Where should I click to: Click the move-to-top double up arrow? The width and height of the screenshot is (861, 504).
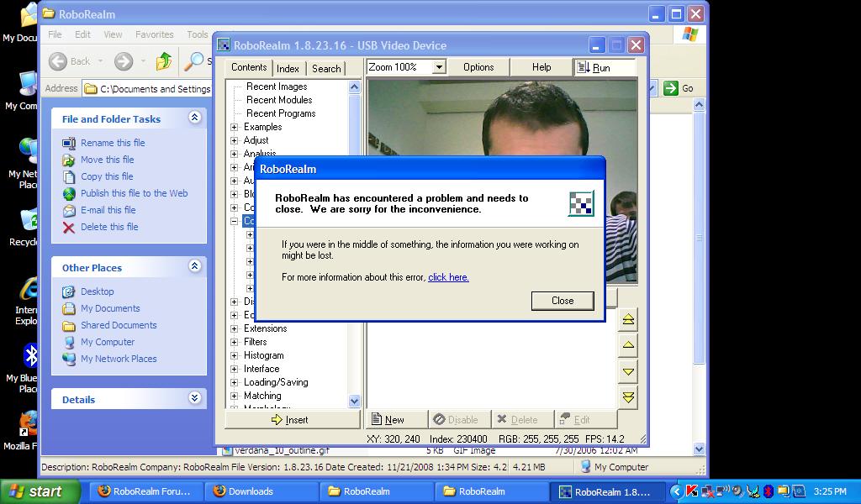[628, 320]
